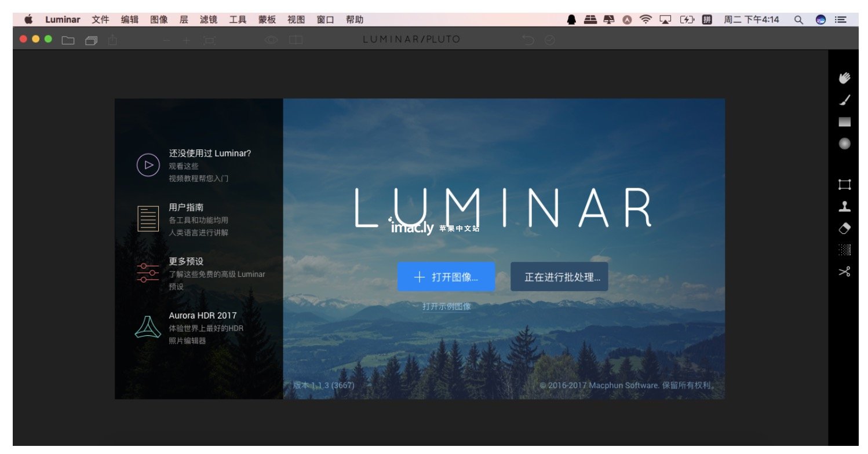This screenshot has width=868, height=454.
Task: Click the batch processing toolbar icon
Action: 91,40
